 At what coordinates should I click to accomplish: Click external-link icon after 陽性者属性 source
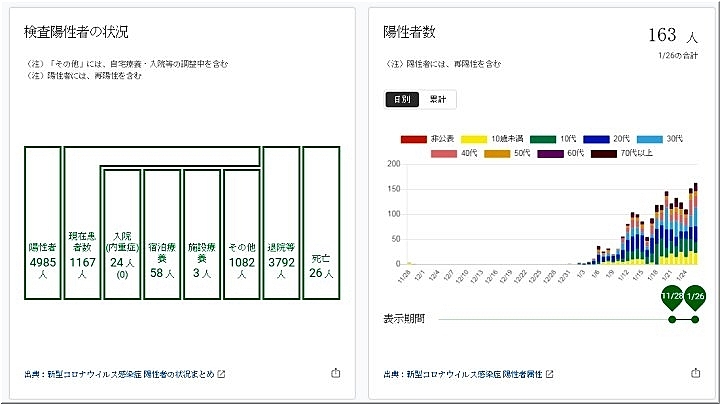[549, 375]
